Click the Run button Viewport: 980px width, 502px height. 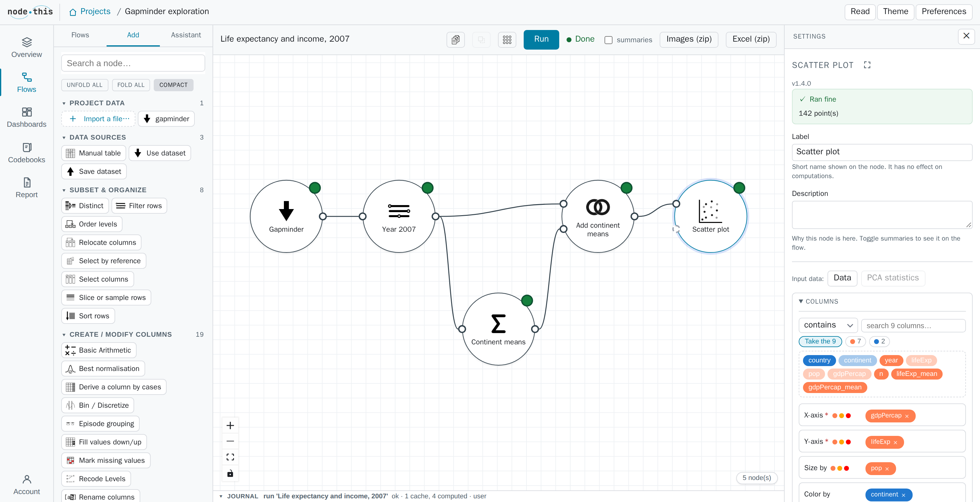pyautogui.click(x=541, y=39)
